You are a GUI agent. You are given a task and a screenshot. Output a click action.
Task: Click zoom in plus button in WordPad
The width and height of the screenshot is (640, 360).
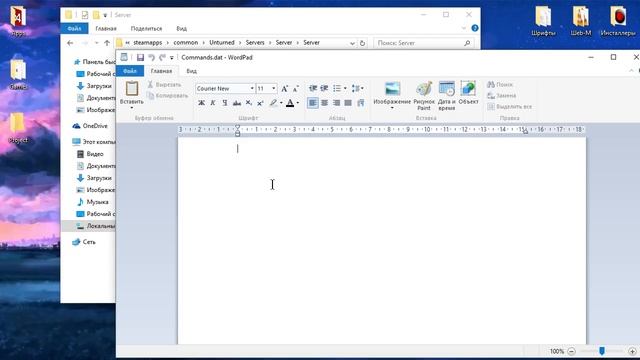pos(632,351)
